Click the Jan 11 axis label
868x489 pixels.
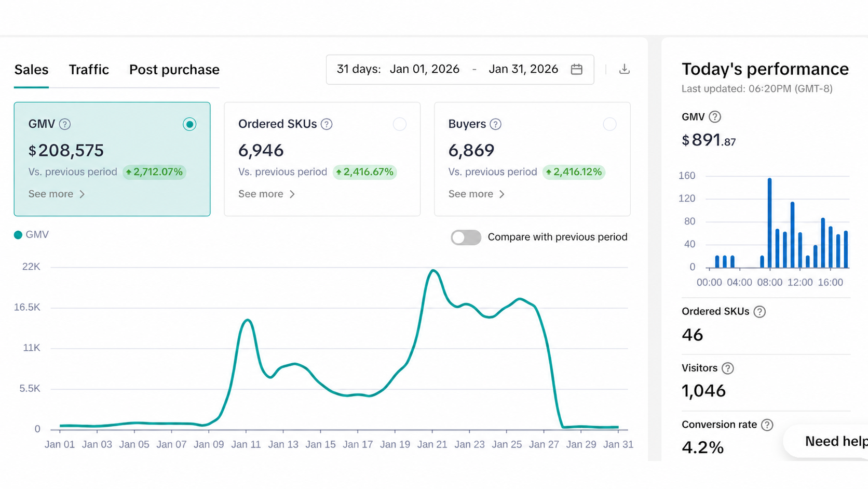click(x=246, y=445)
